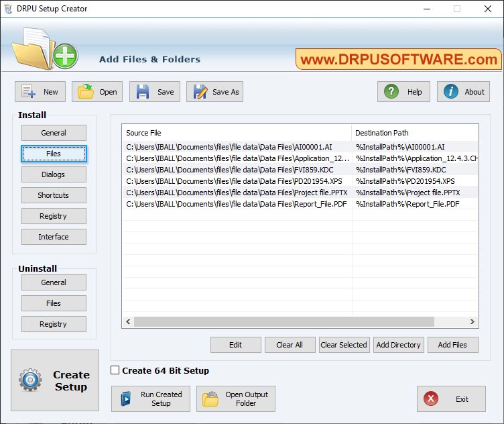
Task: Click destination %InstallPath%\AI00001.AI cell
Action: pos(415,147)
